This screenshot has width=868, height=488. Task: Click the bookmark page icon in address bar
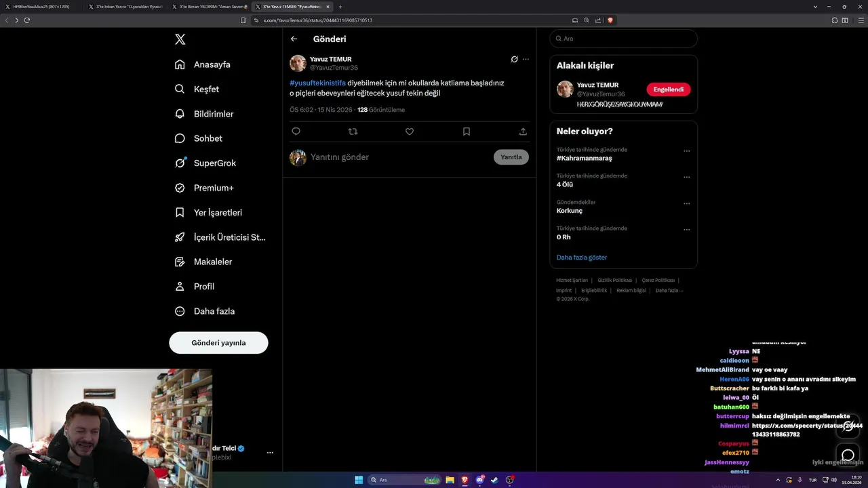point(243,20)
